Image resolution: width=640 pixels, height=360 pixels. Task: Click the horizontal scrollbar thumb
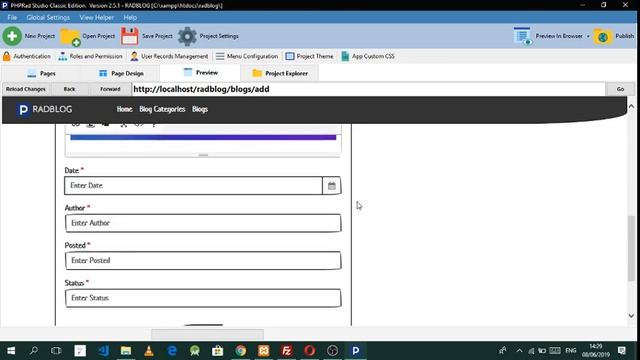click(207, 335)
